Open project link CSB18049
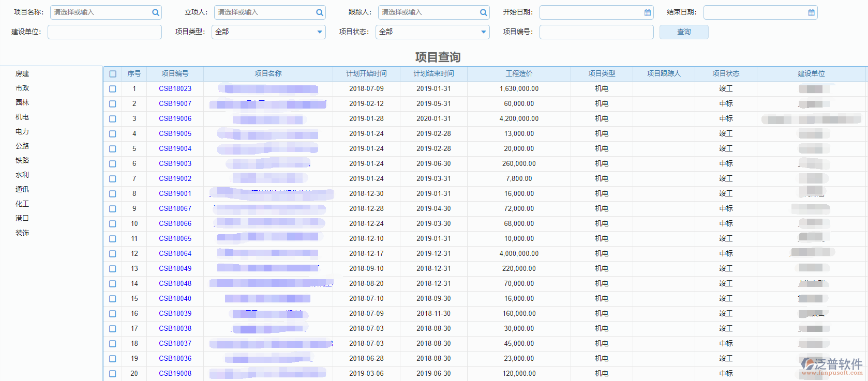868x381 pixels. [175, 269]
